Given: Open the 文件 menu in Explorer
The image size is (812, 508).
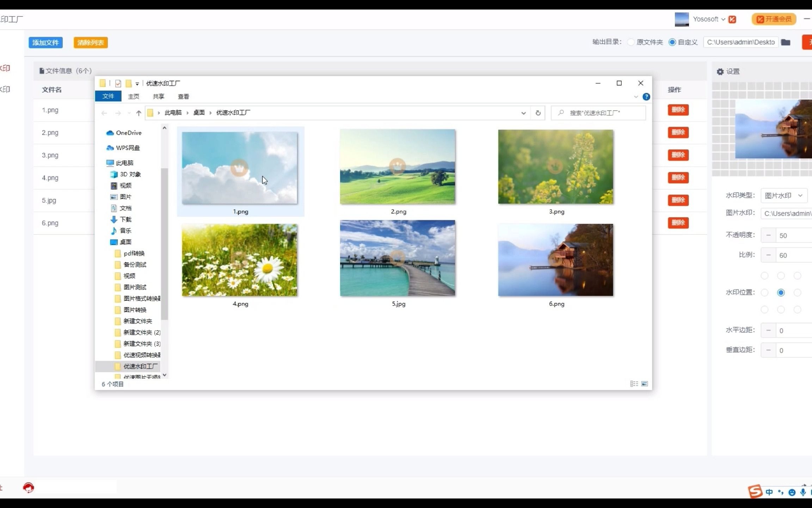Looking at the screenshot, I should 108,96.
